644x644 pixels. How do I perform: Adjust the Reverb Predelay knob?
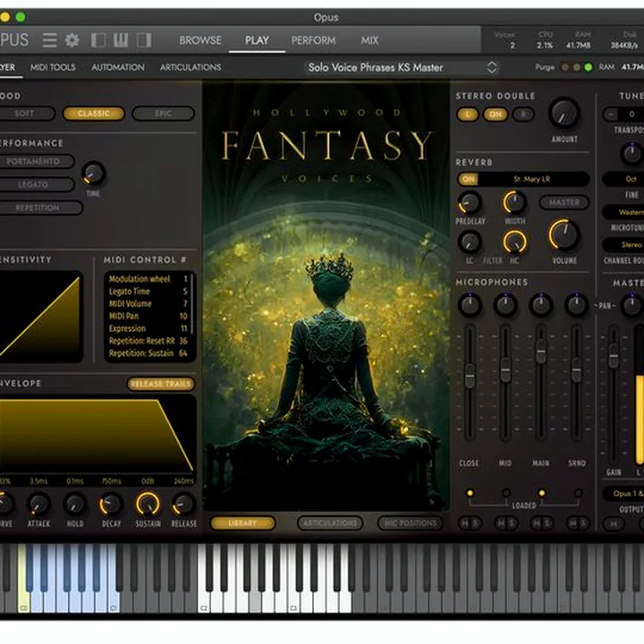point(470,203)
